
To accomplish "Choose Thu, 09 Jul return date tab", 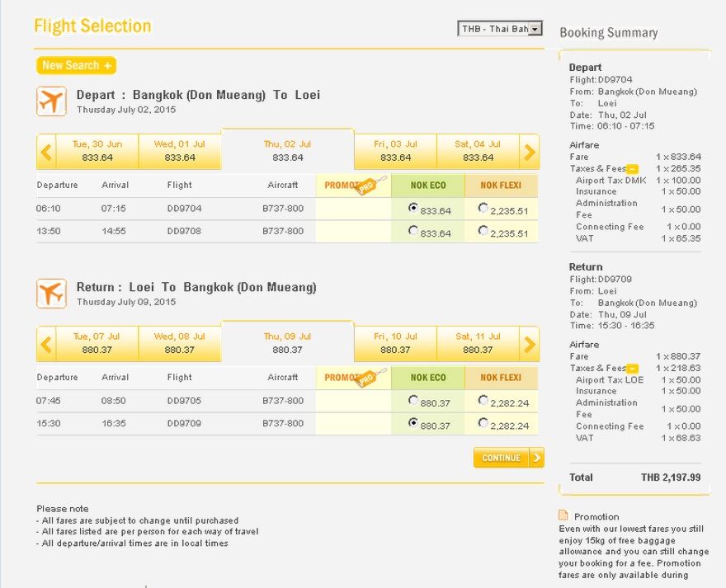I will [288, 342].
